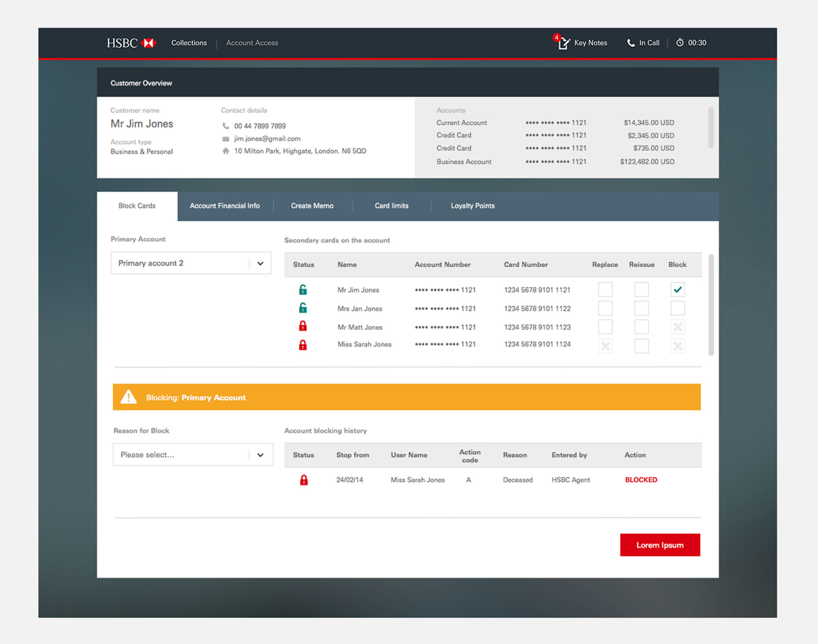Open the Card limits tab

point(391,206)
